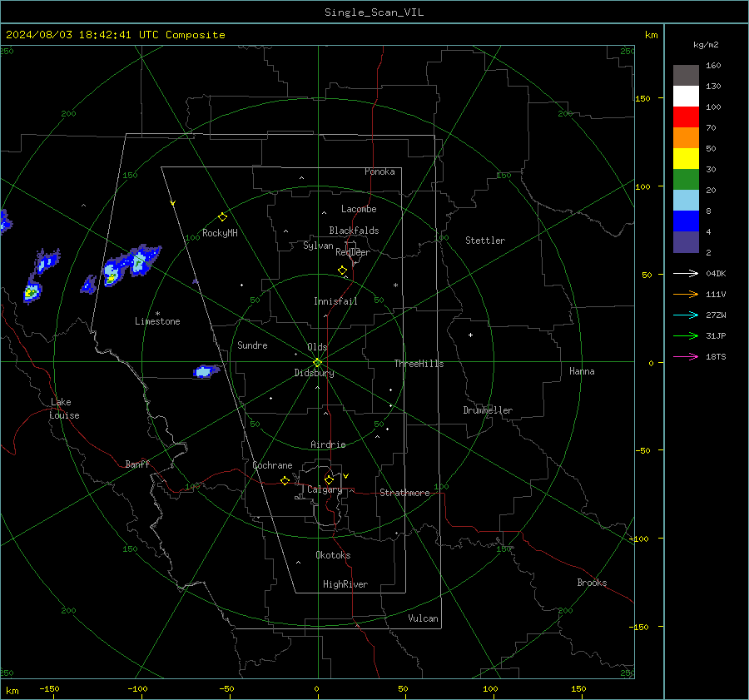749x700 pixels.
Task: Click the yellow diamond marker beside RockyMH
Action: (x=222, y=217)
